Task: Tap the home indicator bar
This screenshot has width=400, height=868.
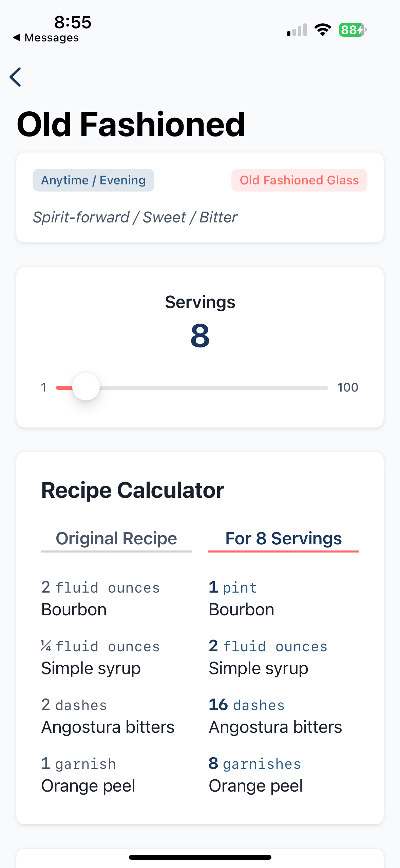Action: [x=200, y=857]
